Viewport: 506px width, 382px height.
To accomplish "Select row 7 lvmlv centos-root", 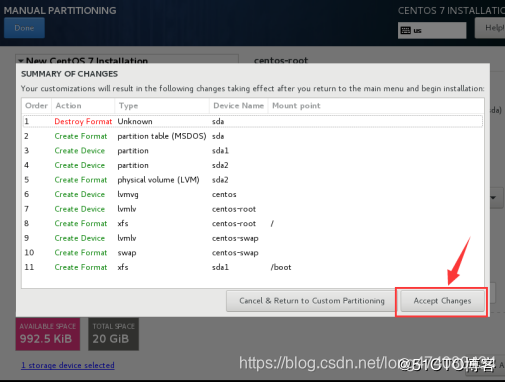I will pos(253,209).
